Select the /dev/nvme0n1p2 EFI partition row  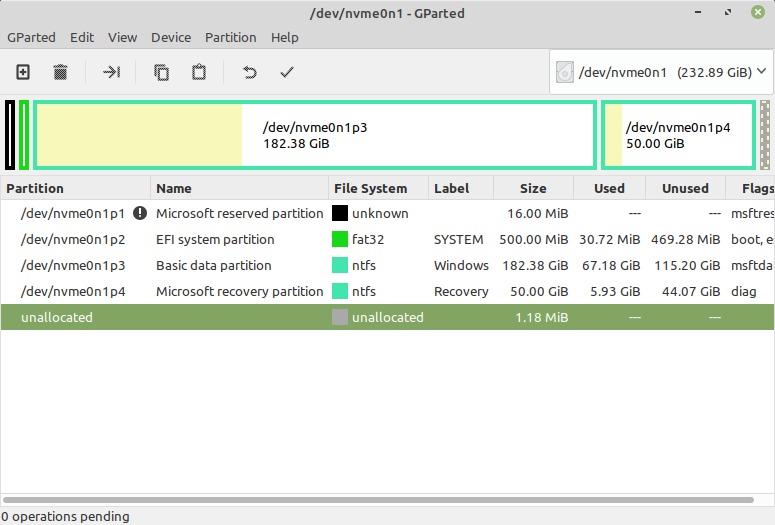(73, 239)
